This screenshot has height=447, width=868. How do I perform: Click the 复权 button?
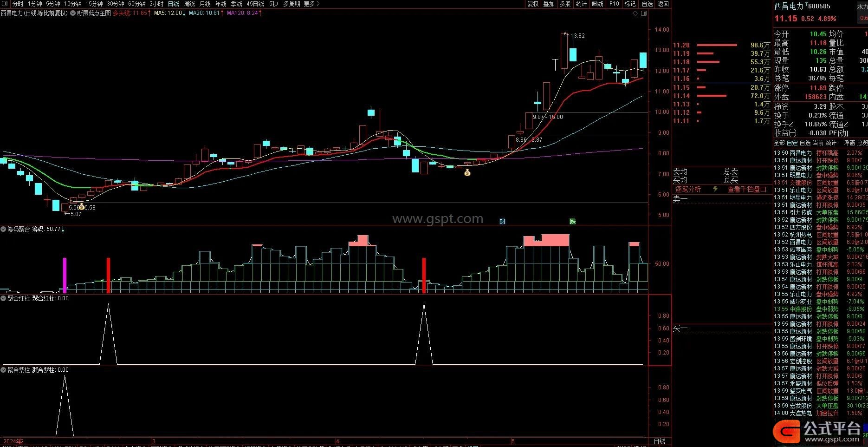(x=533, y=4)
